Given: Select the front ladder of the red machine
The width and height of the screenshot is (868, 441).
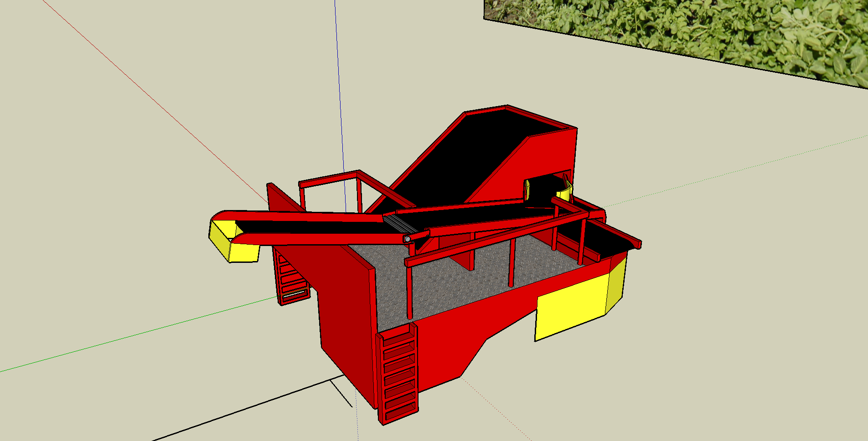Looking at the screenshot, I should pos(397,373).
